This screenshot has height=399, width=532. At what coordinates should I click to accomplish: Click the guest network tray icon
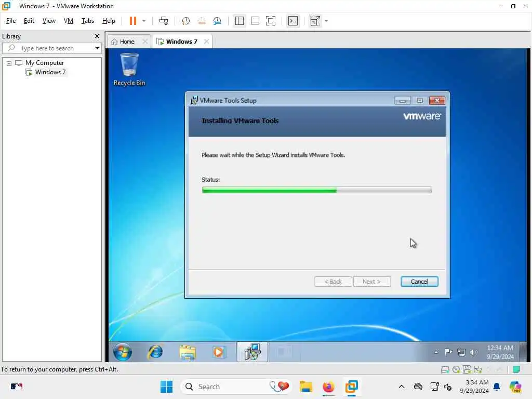(x=461, y=352)
